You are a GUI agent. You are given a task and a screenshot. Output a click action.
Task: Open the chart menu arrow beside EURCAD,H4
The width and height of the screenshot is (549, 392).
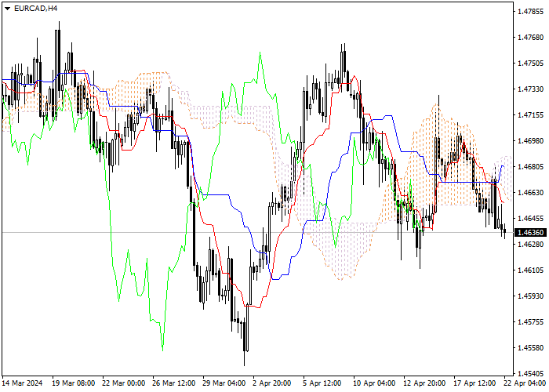click(x=7, y=9)
